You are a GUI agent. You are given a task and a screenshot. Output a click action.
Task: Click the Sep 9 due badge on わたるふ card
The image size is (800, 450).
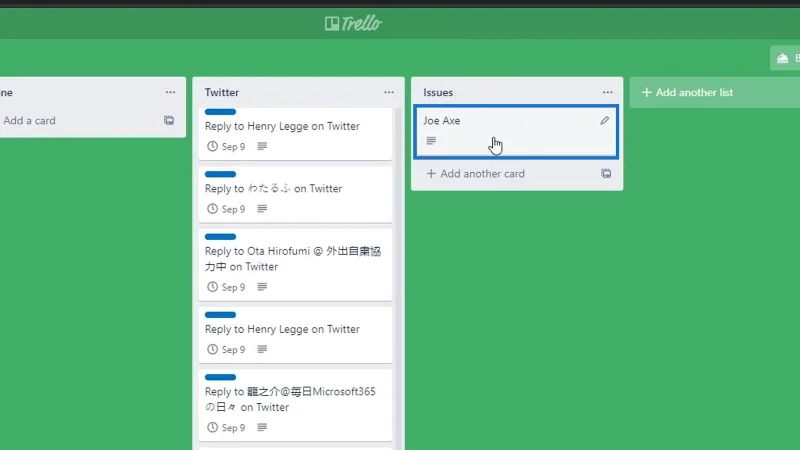click(x=227, y=209)
